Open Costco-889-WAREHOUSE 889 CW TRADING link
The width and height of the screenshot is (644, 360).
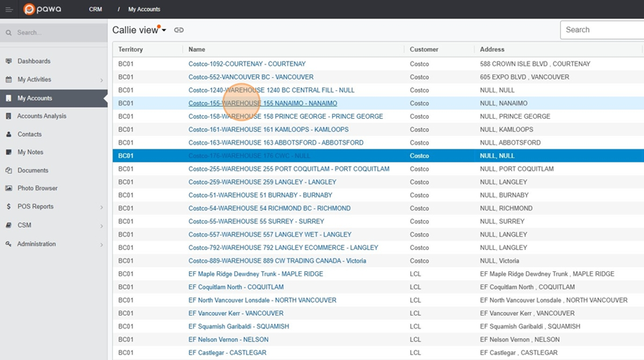tap(277, 261)
